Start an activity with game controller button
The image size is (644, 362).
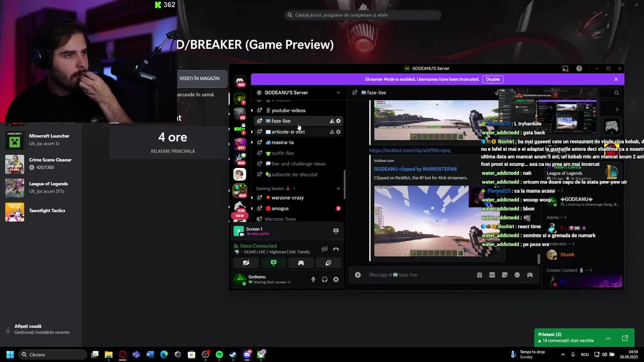tap(301, 262)
